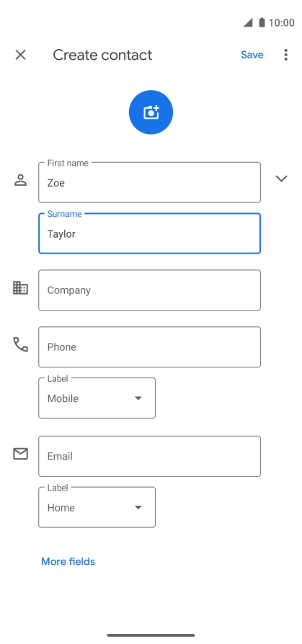This screenshot has width=302, height=644.
Task: Select the Phone input field
Action: pos(150,346)
